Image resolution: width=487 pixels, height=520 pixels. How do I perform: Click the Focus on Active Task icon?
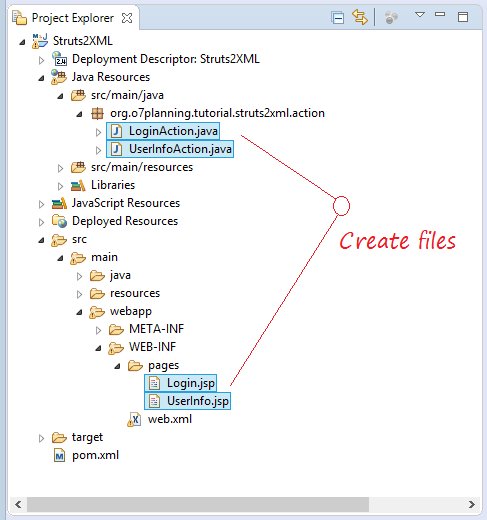coord(391,17)
